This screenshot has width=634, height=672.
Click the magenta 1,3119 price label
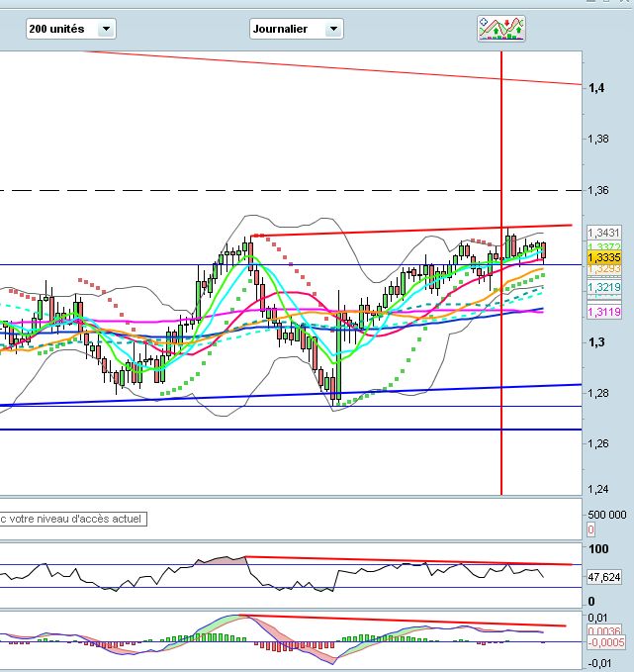click(x=604, y=312)
